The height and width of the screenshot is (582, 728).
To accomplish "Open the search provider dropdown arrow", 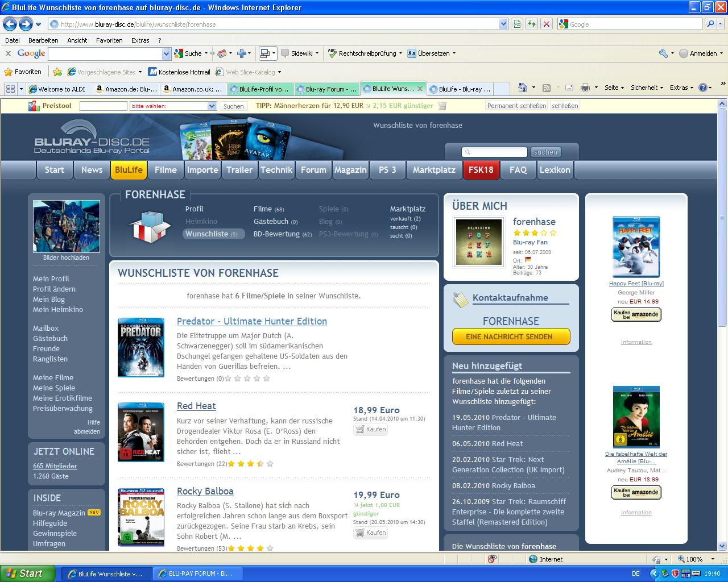I will coord(721,24).
